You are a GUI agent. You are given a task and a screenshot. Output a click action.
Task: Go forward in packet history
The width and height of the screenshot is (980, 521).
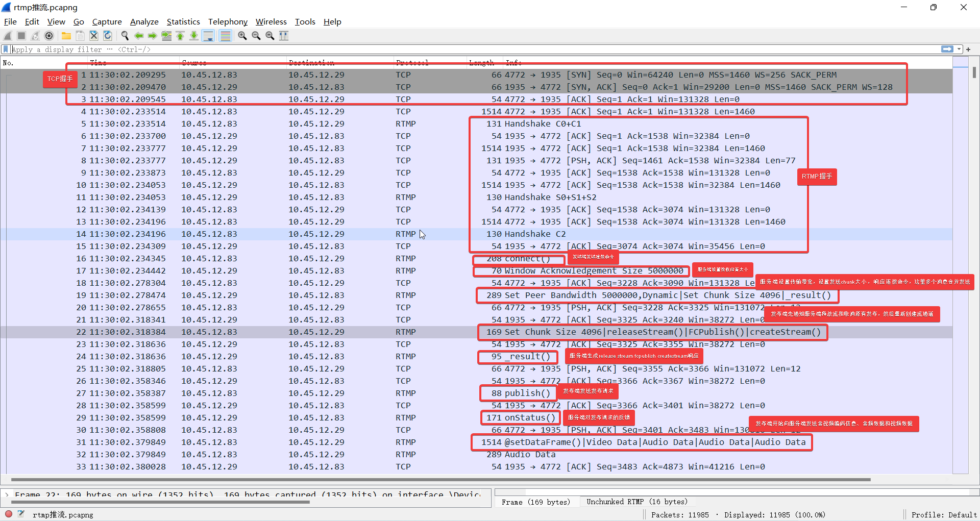[153, 36]
